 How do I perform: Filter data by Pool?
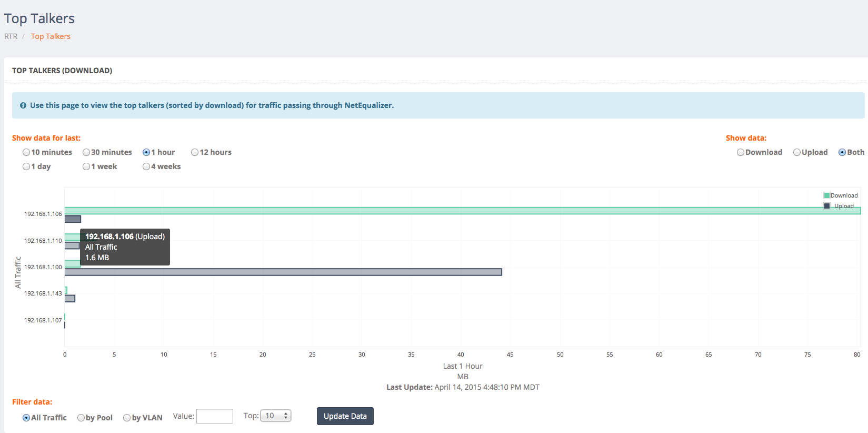(81, 418)
